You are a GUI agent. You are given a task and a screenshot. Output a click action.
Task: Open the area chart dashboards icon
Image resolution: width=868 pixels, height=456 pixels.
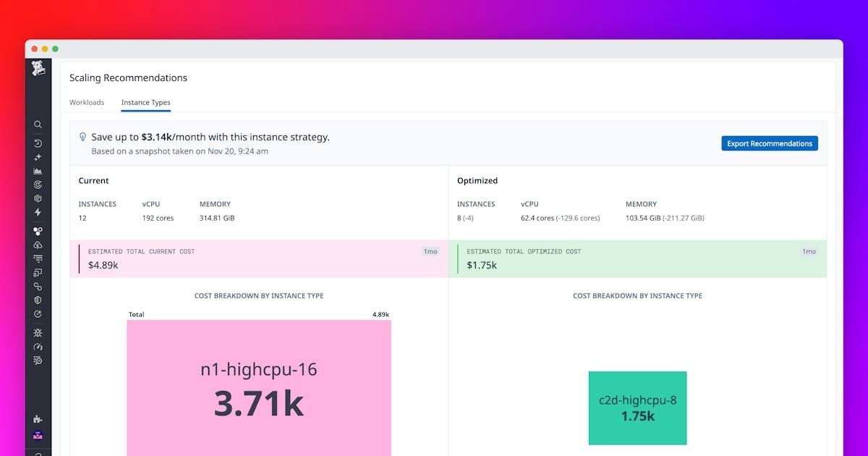(x=38, y=171)
